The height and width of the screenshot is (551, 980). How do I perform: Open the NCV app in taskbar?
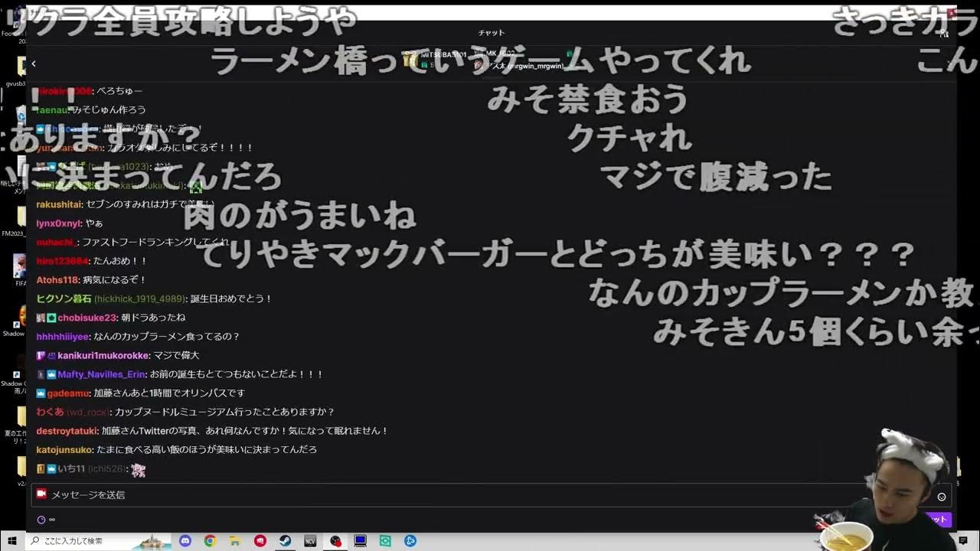coord(310,541)
